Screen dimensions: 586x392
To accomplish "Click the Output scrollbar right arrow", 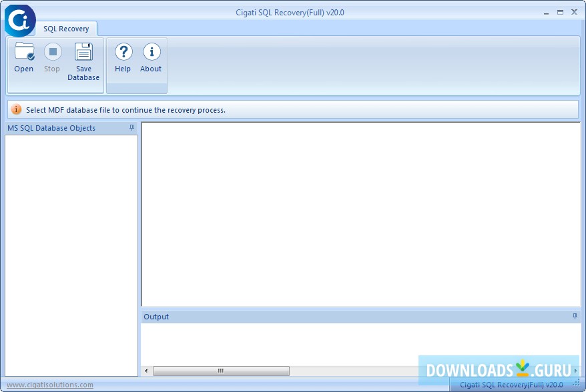I will click(x=575, y=371).
